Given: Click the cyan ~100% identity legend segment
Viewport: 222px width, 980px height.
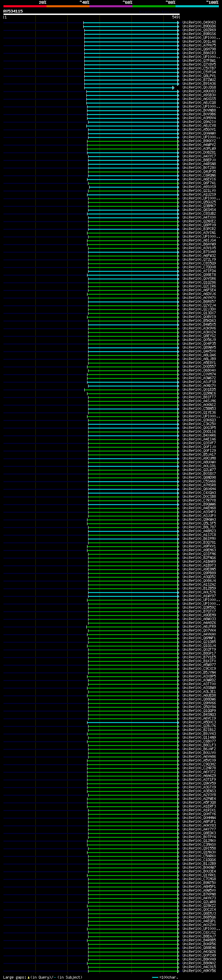Looking at the screenshot, I should [197, 6].
